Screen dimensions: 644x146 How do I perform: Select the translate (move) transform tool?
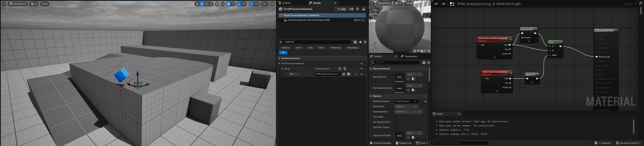coord(202,4)
